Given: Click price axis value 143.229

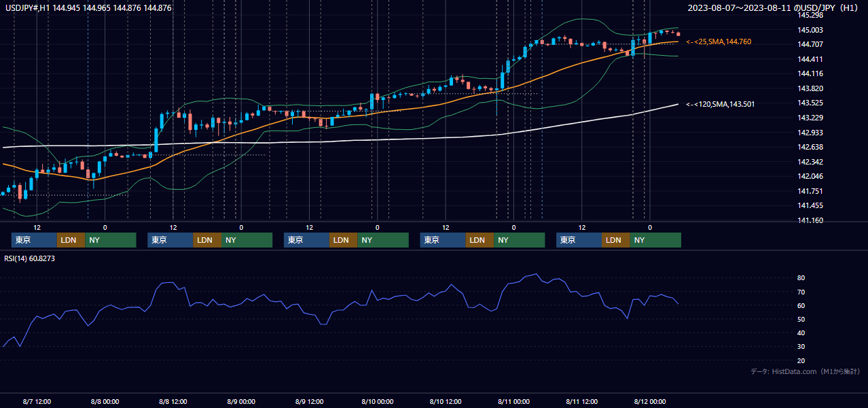Looking at the screenshot, I should (x=810, y=118).
